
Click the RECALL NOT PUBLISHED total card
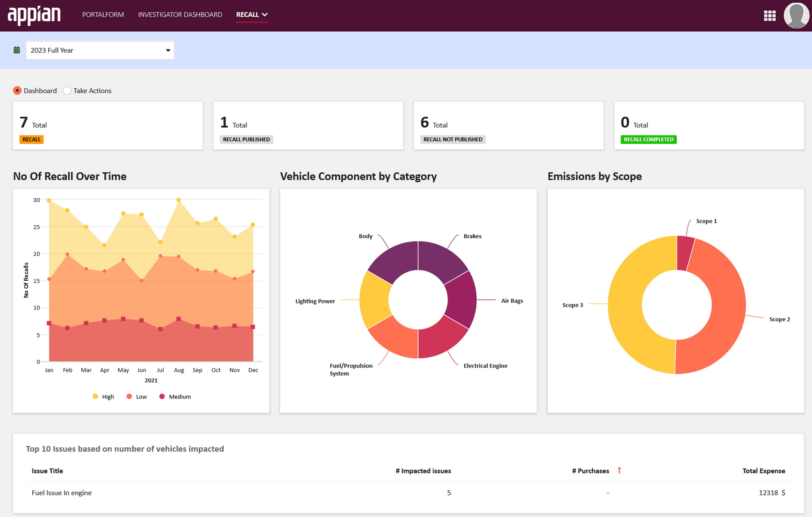tap(509, 125)
